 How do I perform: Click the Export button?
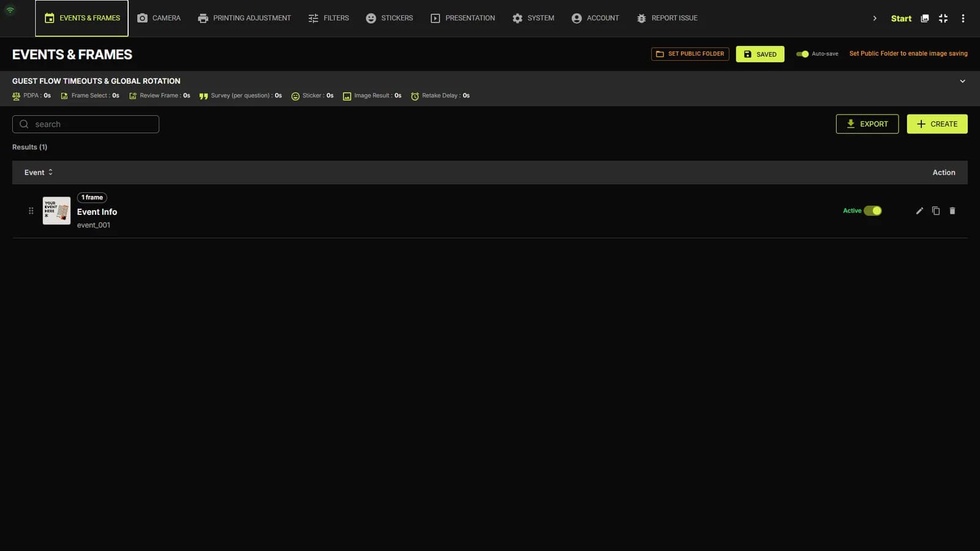click(x=867, y=124)
